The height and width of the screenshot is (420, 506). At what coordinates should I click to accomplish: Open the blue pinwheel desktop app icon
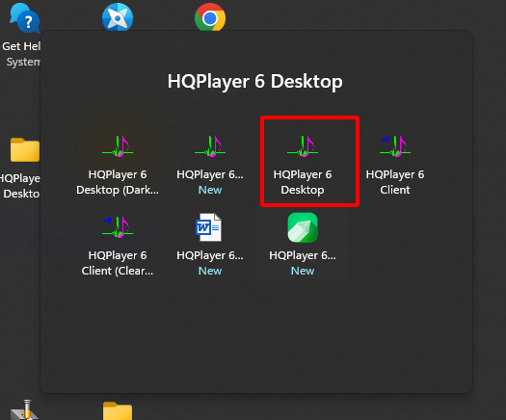pyautogui.click(x=118, y=16)
